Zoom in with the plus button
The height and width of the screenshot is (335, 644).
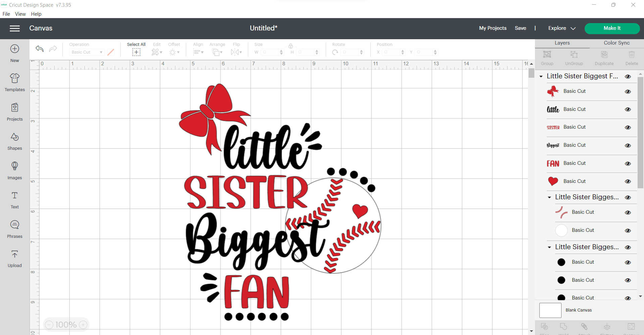coord(83,325)
